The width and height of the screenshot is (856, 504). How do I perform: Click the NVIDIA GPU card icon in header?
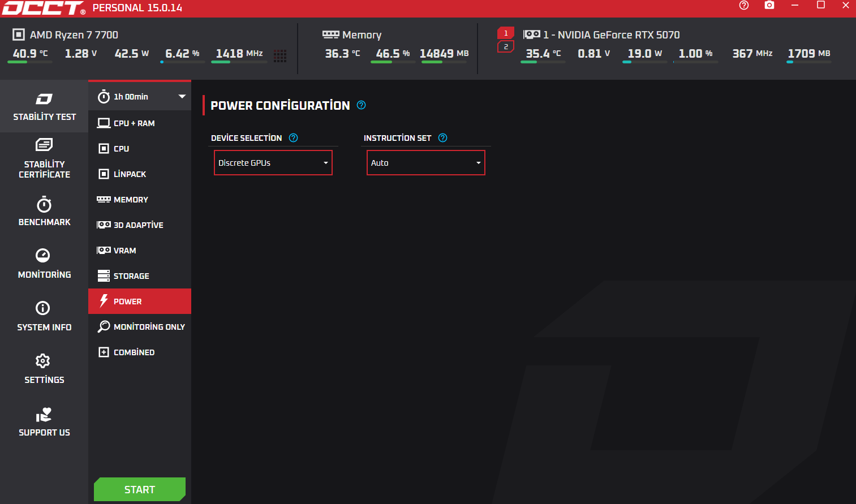532,35
